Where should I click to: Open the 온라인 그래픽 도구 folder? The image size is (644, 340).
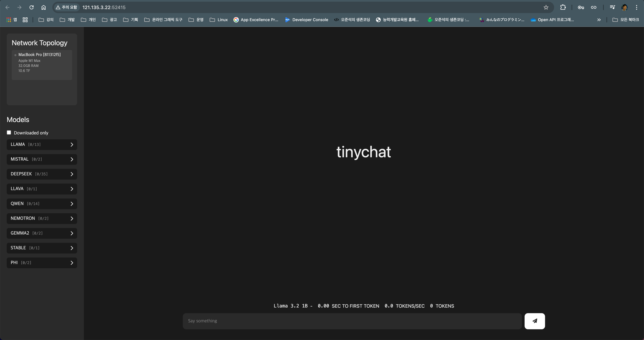(163, 20)
